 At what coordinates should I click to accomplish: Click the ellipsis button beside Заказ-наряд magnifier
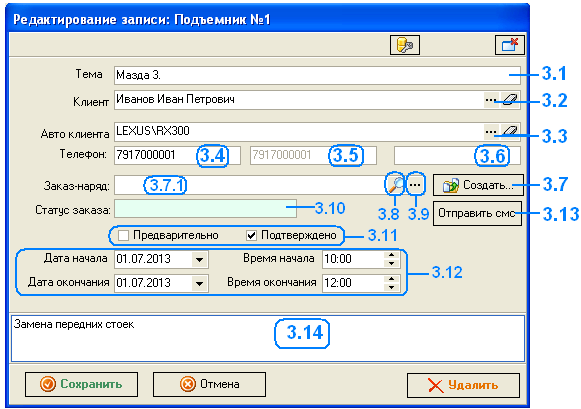coord(415,184)
